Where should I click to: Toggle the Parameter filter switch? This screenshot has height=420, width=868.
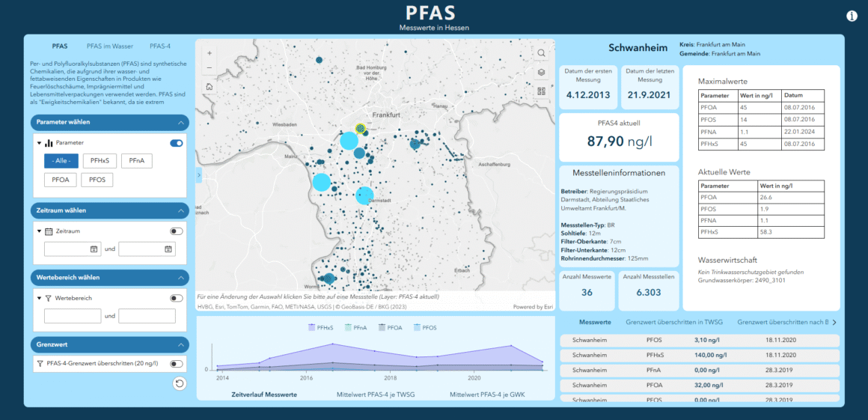coord(176,143)
